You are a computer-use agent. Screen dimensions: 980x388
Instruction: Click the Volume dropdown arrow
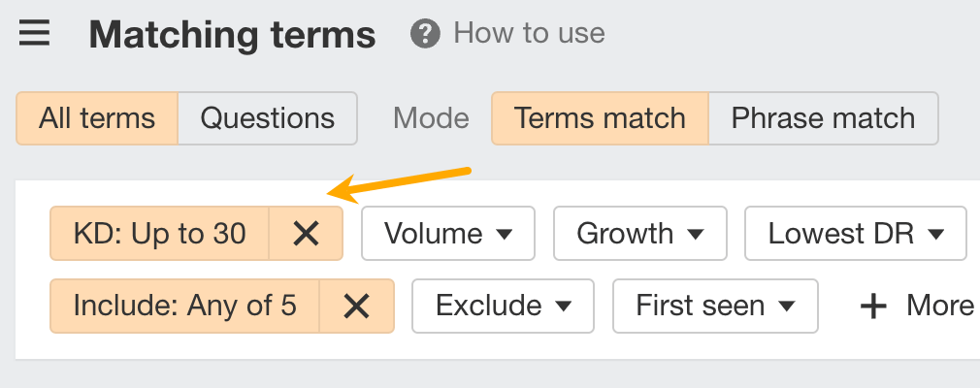505,235
